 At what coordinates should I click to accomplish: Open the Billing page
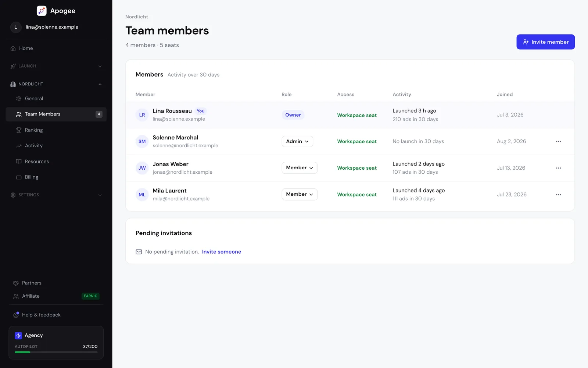coord(56,177)
